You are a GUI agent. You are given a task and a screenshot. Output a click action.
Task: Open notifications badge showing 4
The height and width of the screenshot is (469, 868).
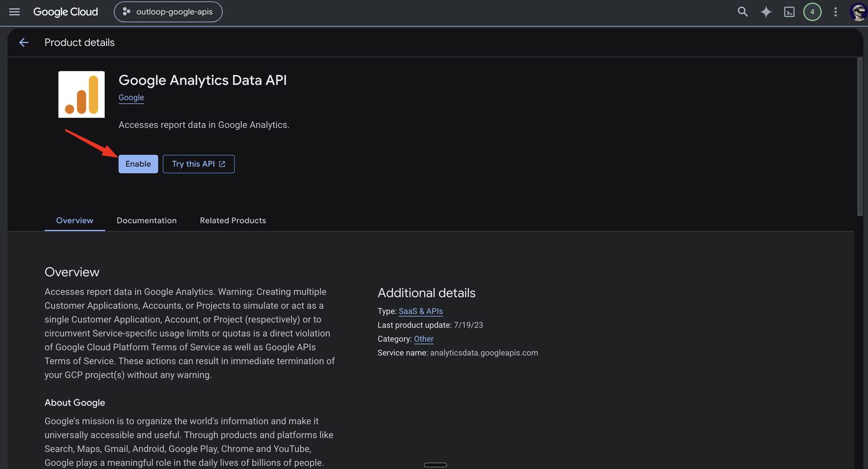click(812, 12)
